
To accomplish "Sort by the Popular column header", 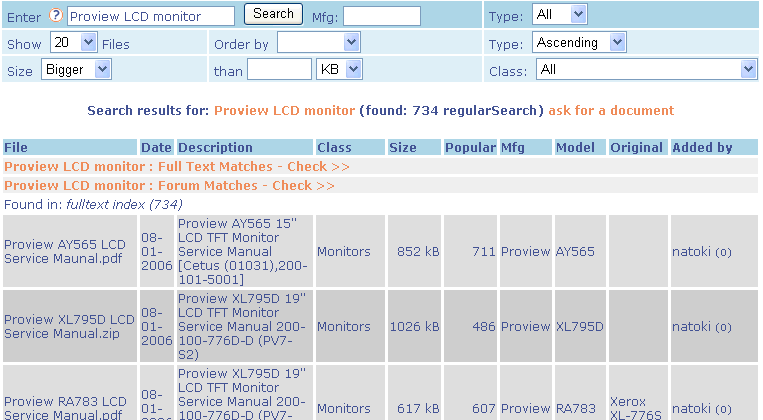I will click(470, 147).
